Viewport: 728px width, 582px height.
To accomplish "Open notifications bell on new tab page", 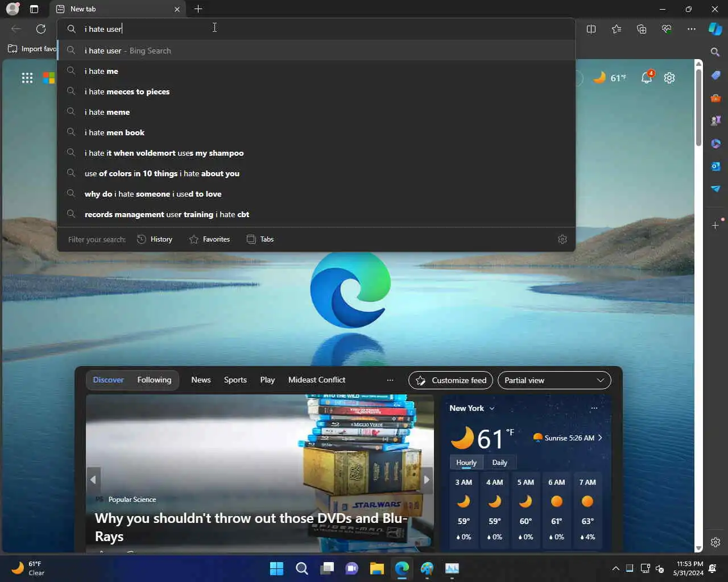I will tap(647, 78).
